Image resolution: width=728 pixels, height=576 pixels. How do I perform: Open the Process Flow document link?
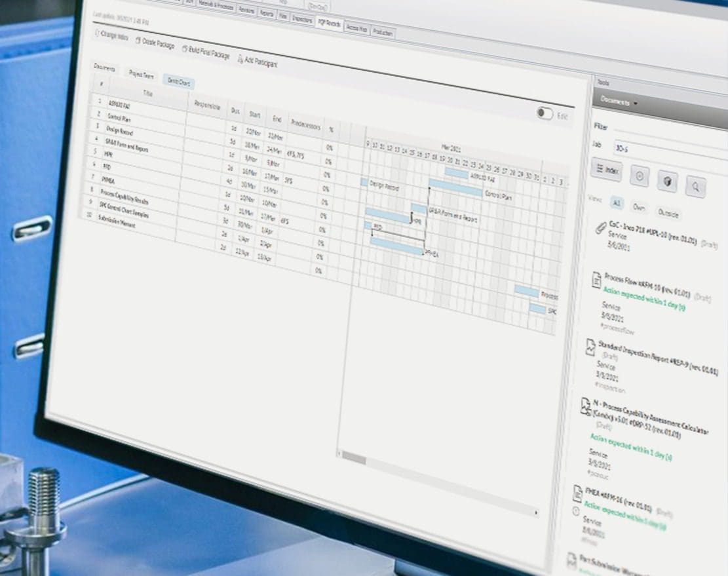[647, 286]
